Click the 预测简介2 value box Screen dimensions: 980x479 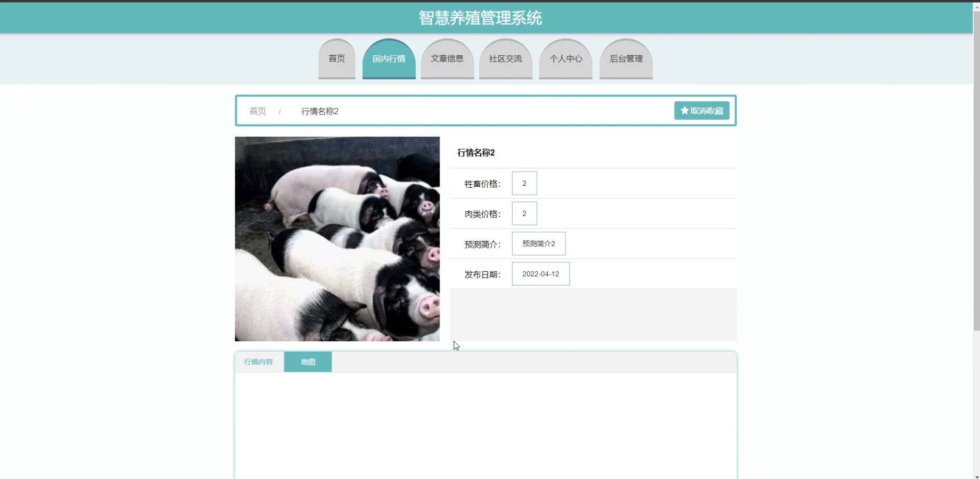539,244
